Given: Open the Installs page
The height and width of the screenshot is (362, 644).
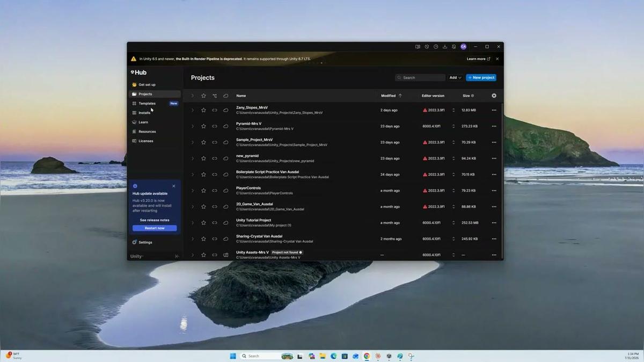Looking at the screenshot, I should [x=155, y=113].
